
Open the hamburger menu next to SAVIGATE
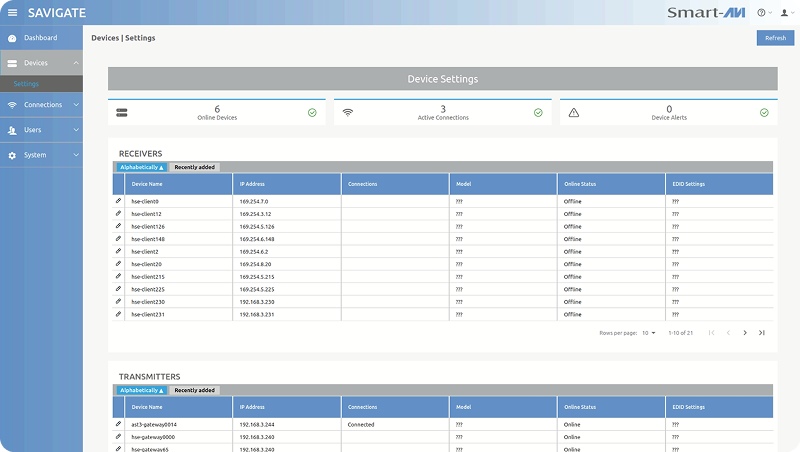pyautogui.click(x=12, y=12)
